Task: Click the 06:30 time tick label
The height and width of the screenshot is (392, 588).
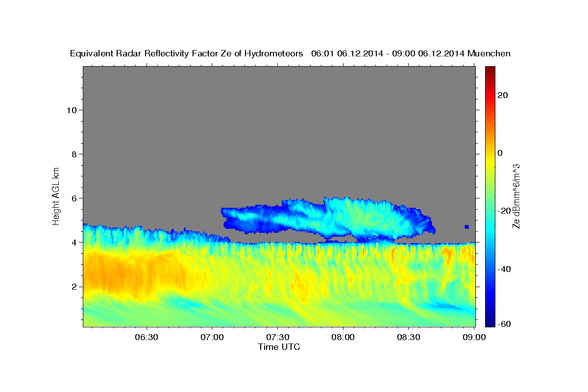Action: [147, 337]
